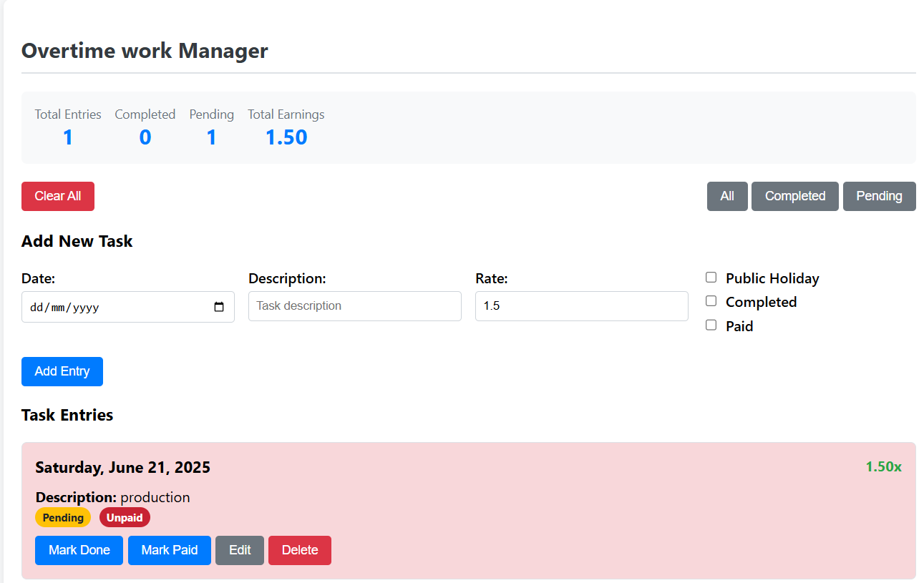Filter entries by Pending button
Viewport: 924px width, 583px height.
879,196
